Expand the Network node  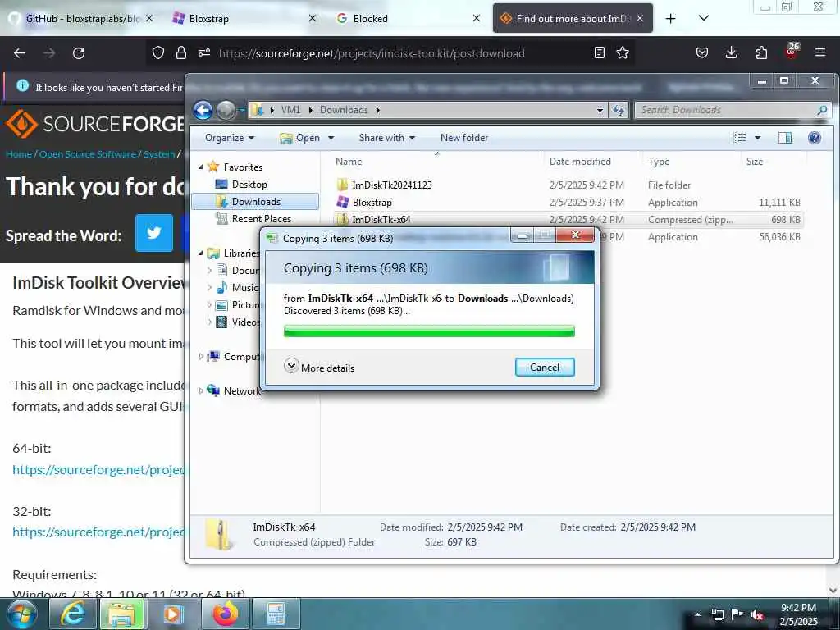tap(201, 390)
